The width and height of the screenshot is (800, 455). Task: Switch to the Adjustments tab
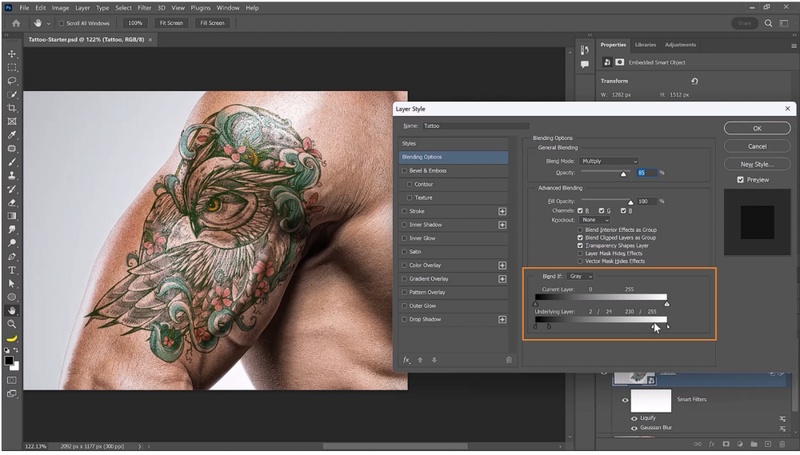coord(680,45)
